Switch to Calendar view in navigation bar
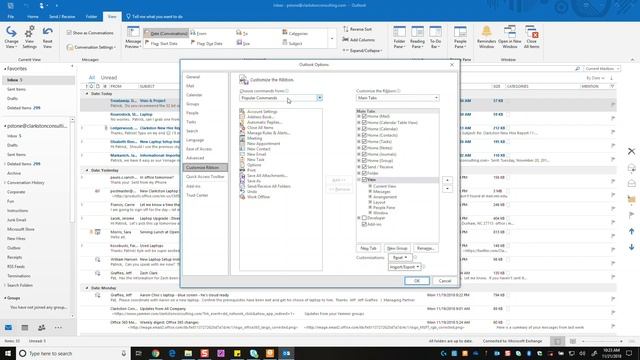Image resolution: width=640 pixels, height=360 pixels. (x=25, y=327)
